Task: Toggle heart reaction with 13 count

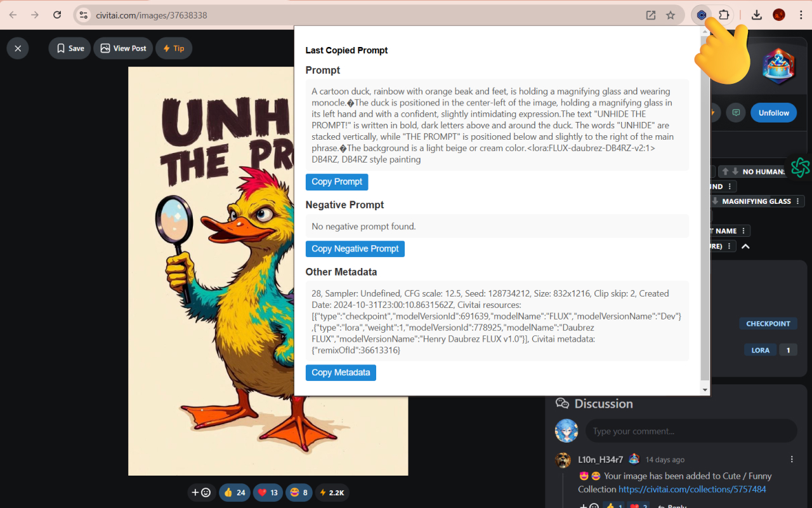Action: (x=268, y=492)
